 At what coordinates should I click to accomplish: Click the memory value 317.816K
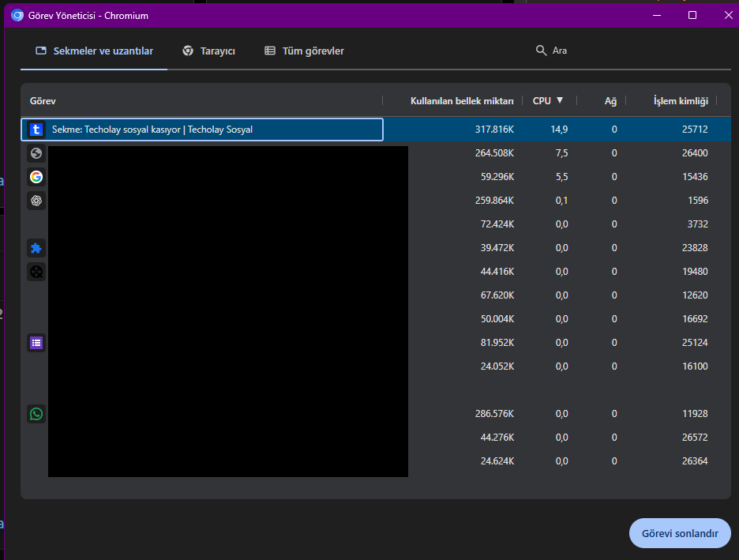(494, 130)
